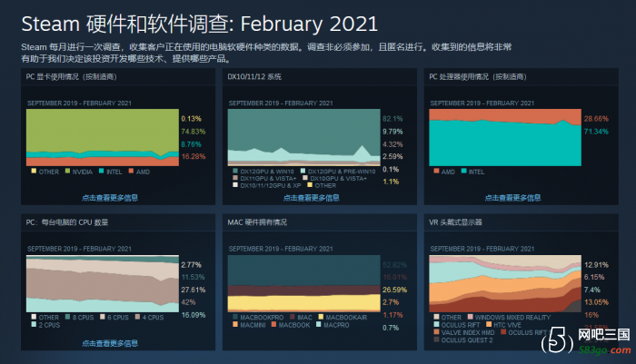Click the 'DX10/11/12 系统' panel heading
The height and width of the screenshot is (364, 636).
coord(254,76)
